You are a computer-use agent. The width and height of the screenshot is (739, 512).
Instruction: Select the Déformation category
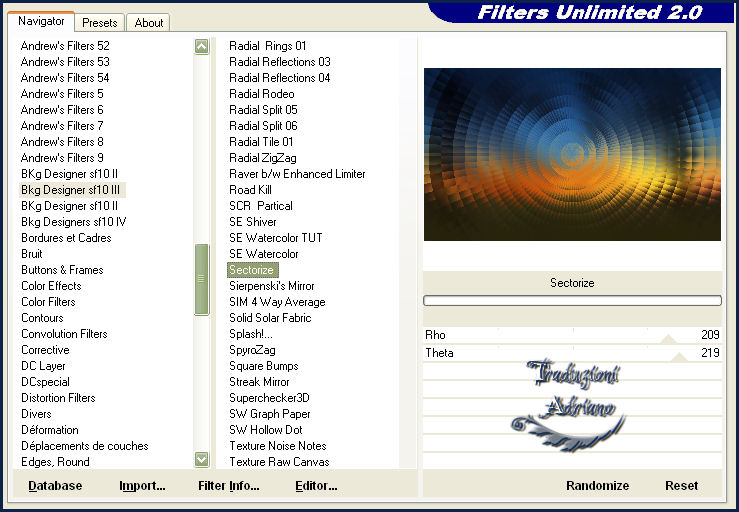(x=49, y=430)
